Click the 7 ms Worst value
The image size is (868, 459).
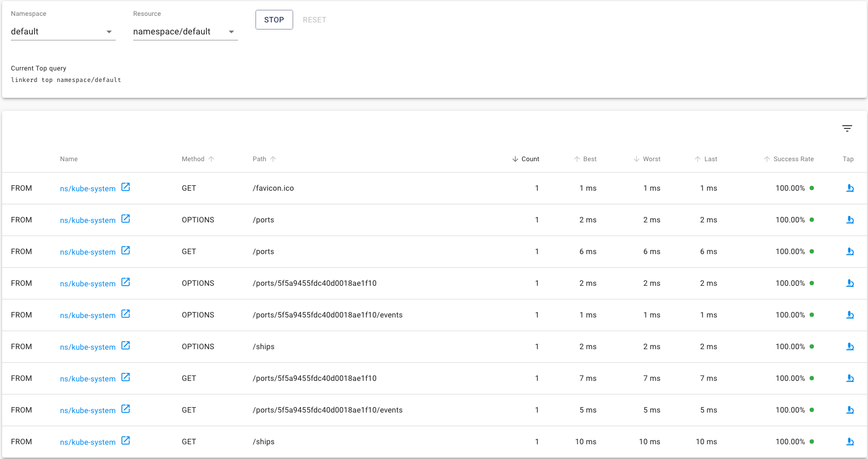pos(652,378)
